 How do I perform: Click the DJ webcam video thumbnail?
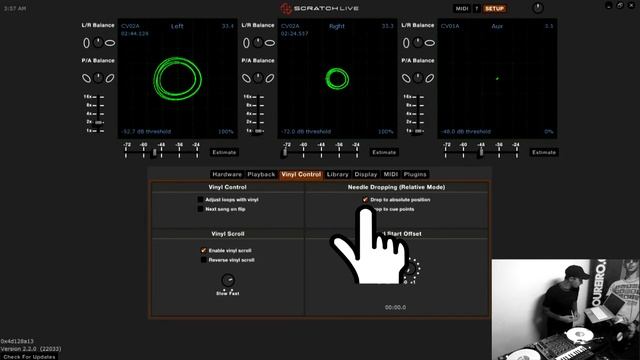[566, 309]
